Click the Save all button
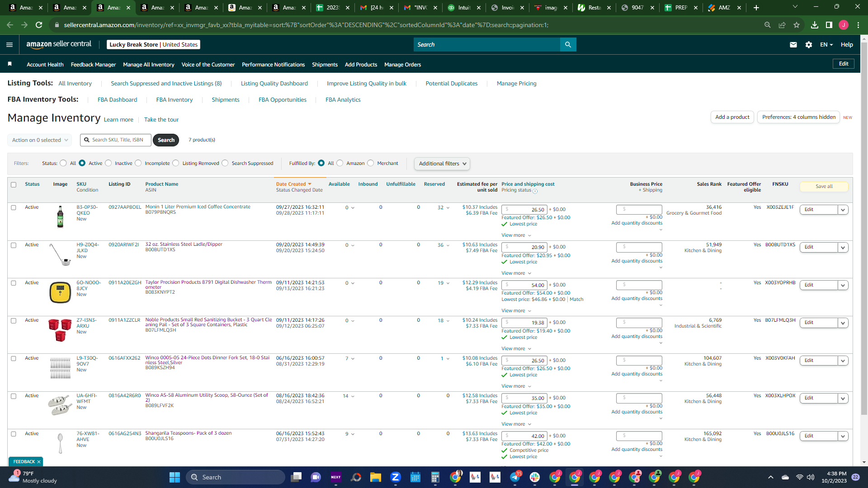The height and width of the screenshot is (488, 868). click(824, 186)
